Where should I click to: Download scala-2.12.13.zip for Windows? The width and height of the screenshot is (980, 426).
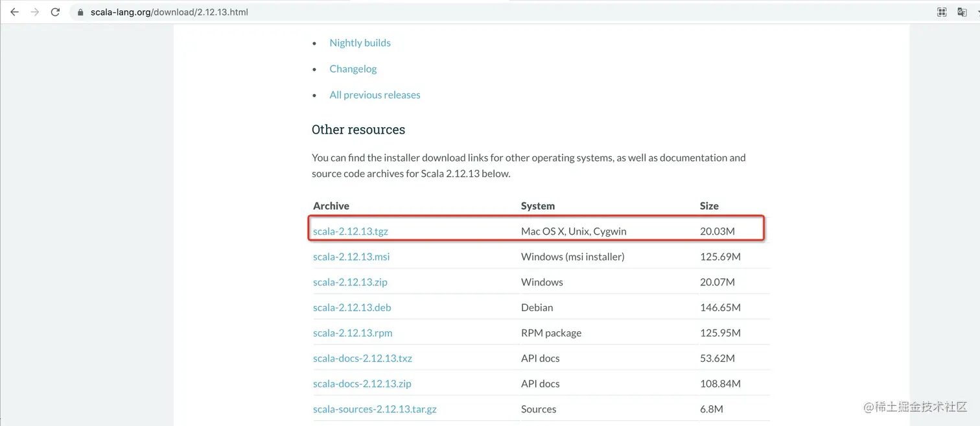click(x=350, y=282)
